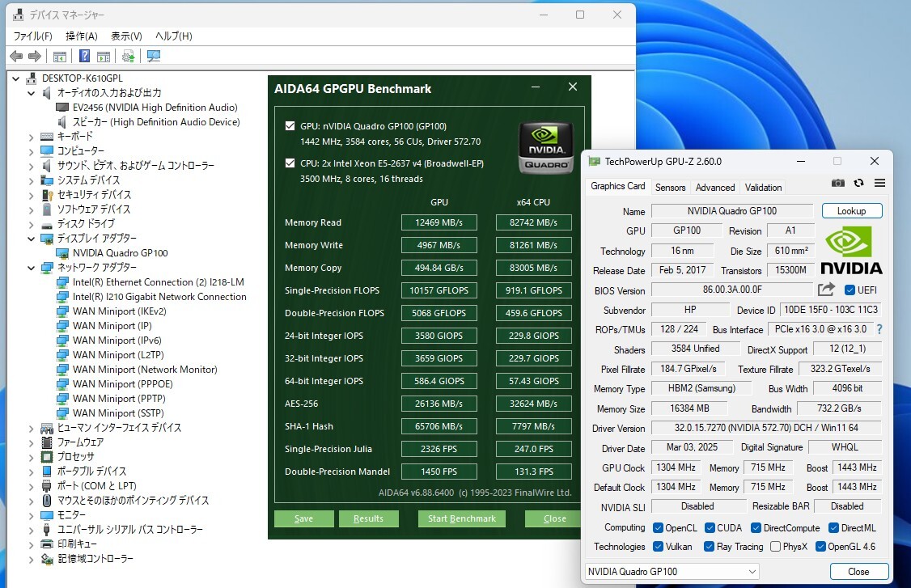
Task: Select WAN Miniport (PPPOE) device
Action: pos(123,383)
